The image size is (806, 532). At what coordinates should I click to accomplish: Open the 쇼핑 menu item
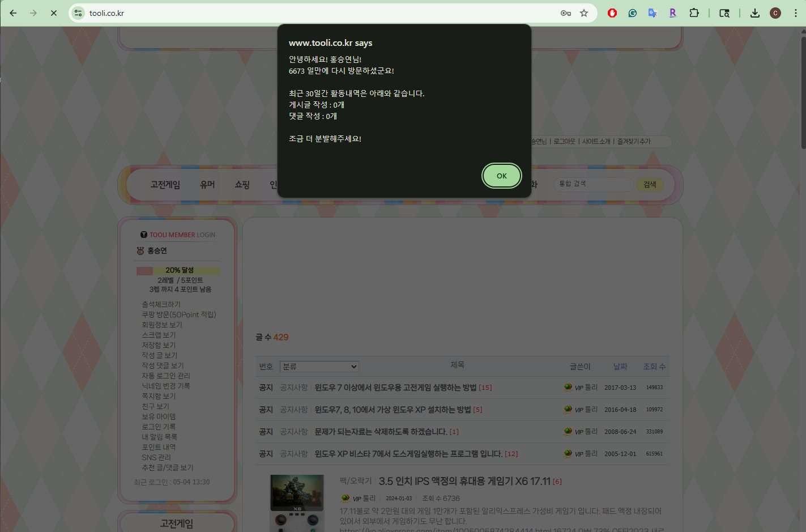[x=242, y=185]
